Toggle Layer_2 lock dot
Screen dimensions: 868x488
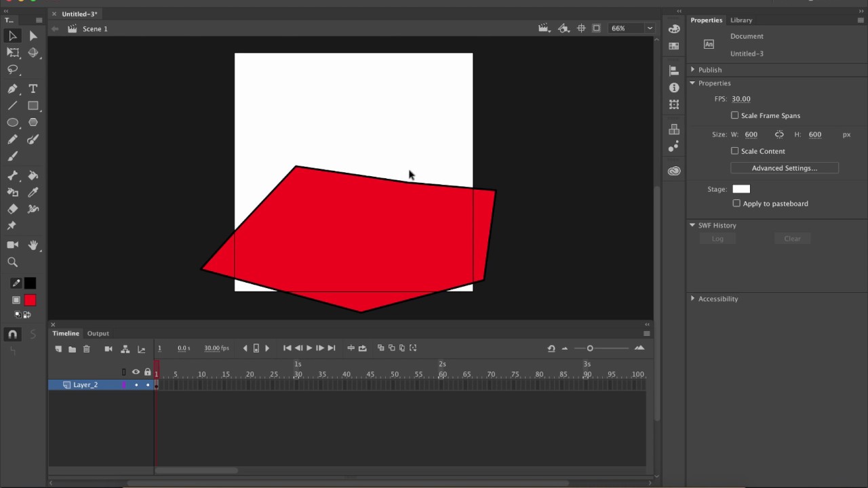click(148, 385)
